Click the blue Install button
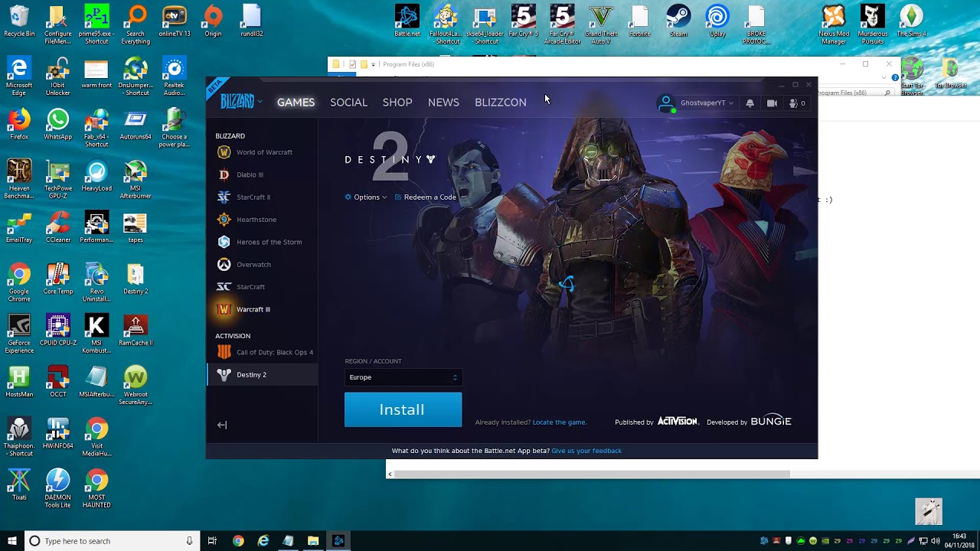The height and width of the screenshot is (551, 980). click(403, 409)
